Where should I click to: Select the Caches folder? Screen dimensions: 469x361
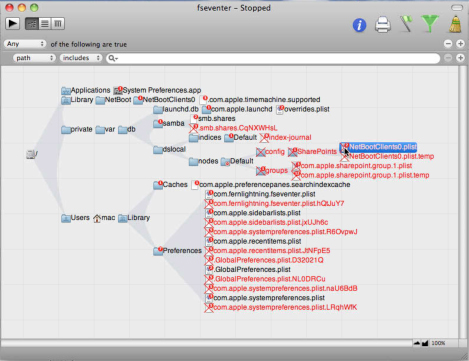(170, 185)
